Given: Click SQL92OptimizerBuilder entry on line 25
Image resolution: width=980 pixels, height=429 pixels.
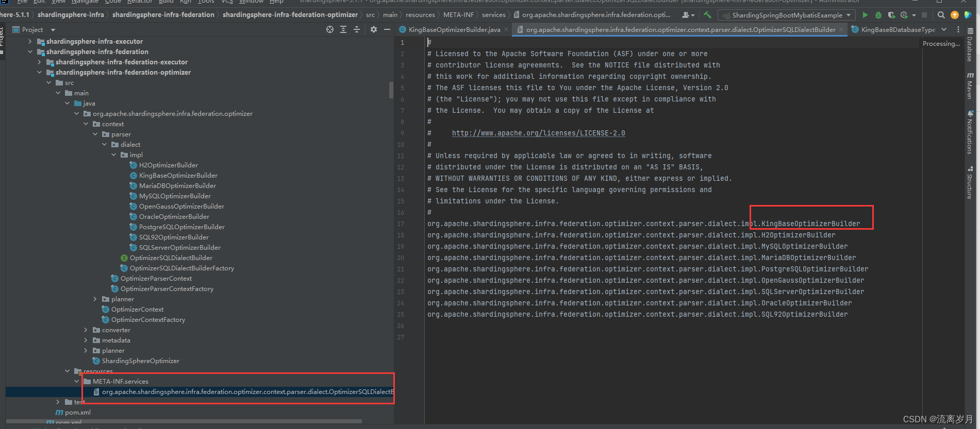Looking at the screenshot, I should (x=804, y=314).
